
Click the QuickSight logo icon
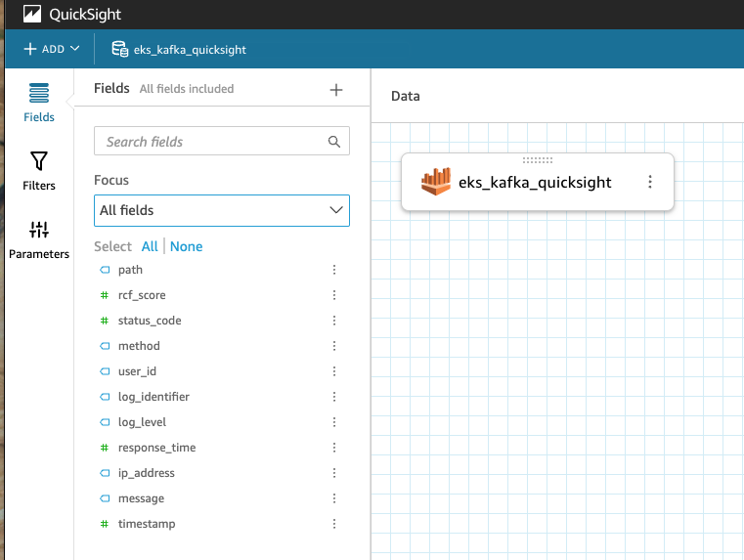(x=32, y=15)
